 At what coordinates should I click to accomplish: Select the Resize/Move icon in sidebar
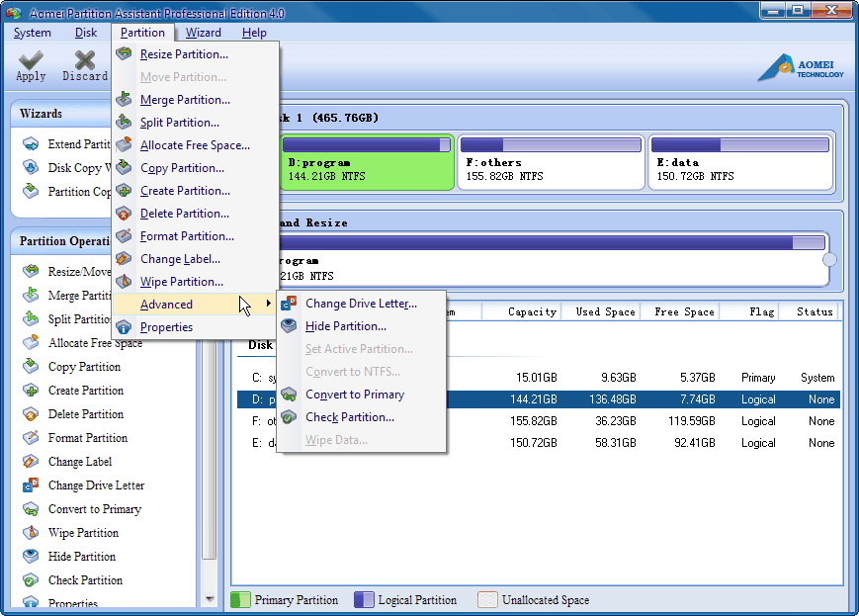click(28, 271)
